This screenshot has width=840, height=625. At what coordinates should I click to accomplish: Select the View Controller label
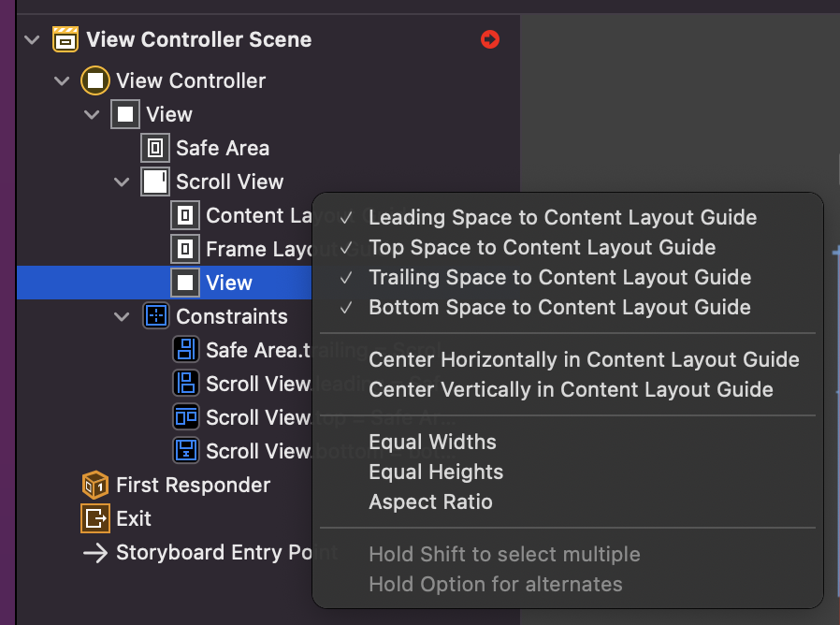pos(191,81)
